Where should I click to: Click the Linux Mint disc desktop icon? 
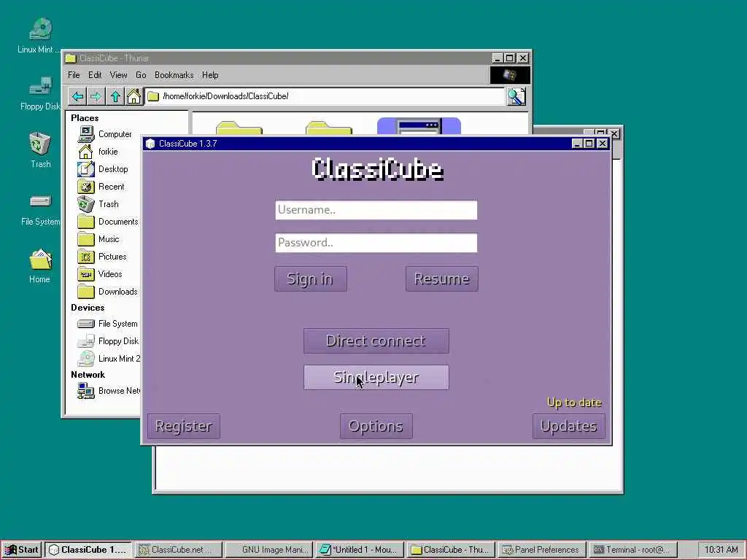click(x=39, y=36)
